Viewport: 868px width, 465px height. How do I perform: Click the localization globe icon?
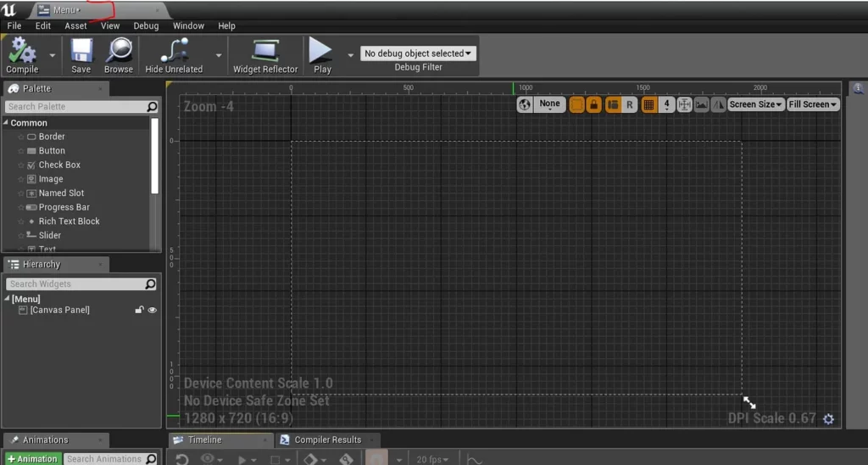coord(524,104)
